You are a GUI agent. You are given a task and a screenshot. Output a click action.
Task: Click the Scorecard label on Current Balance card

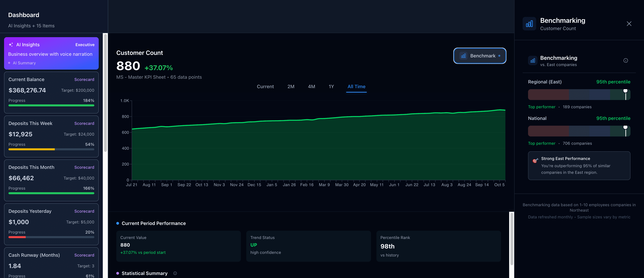pyautogui.click(x=84, y=79)
